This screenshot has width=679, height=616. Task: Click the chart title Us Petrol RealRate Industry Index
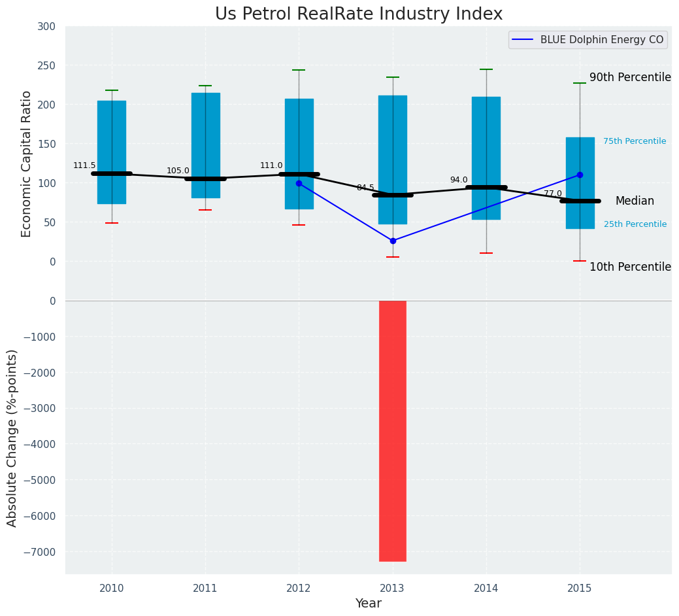pyautogui.click(x=359, y=14)
